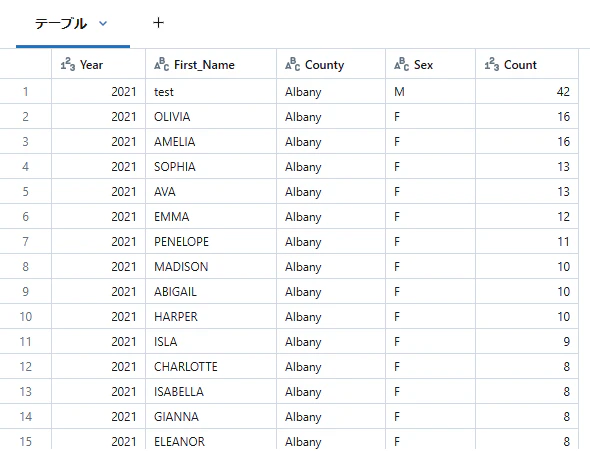Select the ELEANOR name cell
Screen dimensions: 590x451
pyautogui.click(x=211, y=440)
